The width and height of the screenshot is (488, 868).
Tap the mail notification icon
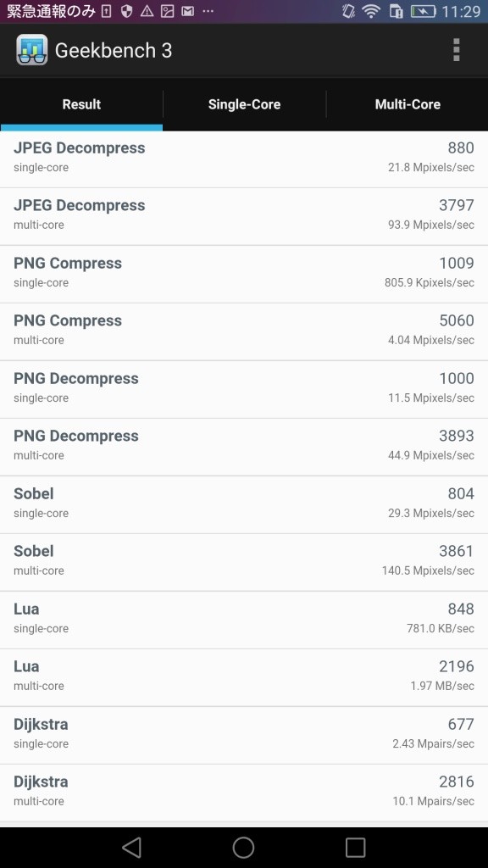coord(187,11)
